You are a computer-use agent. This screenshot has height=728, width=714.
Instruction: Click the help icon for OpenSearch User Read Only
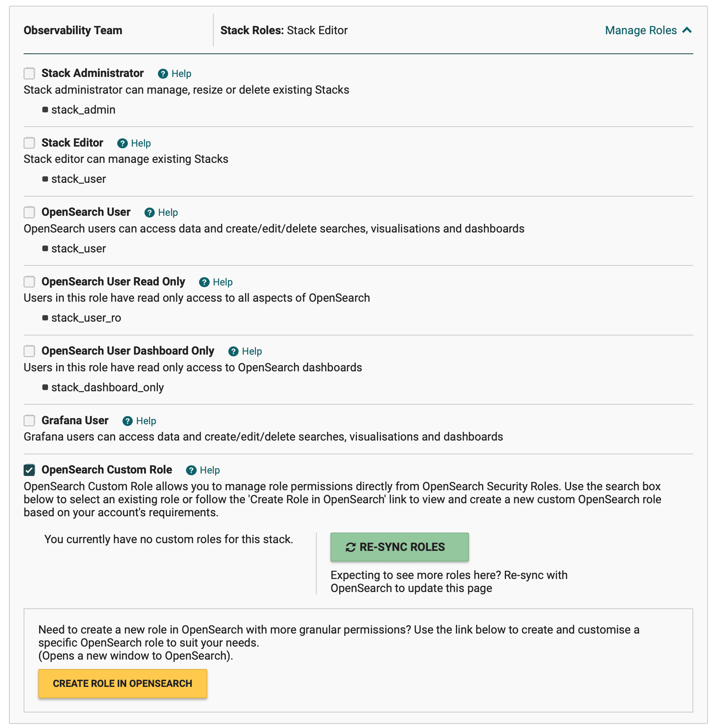(x=204, y=282)
